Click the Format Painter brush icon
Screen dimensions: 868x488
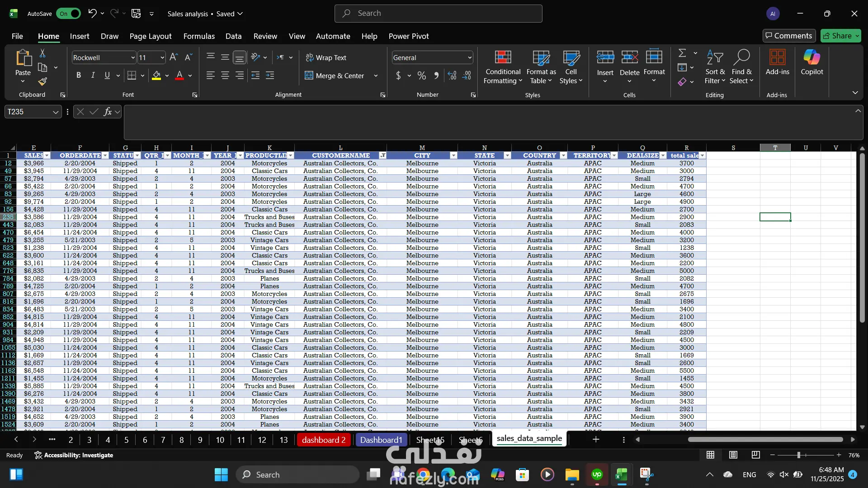42,81
